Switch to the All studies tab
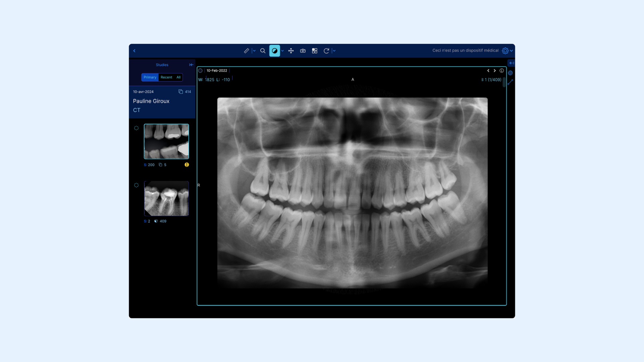The image size is (644, 362). tap(178, 77)
